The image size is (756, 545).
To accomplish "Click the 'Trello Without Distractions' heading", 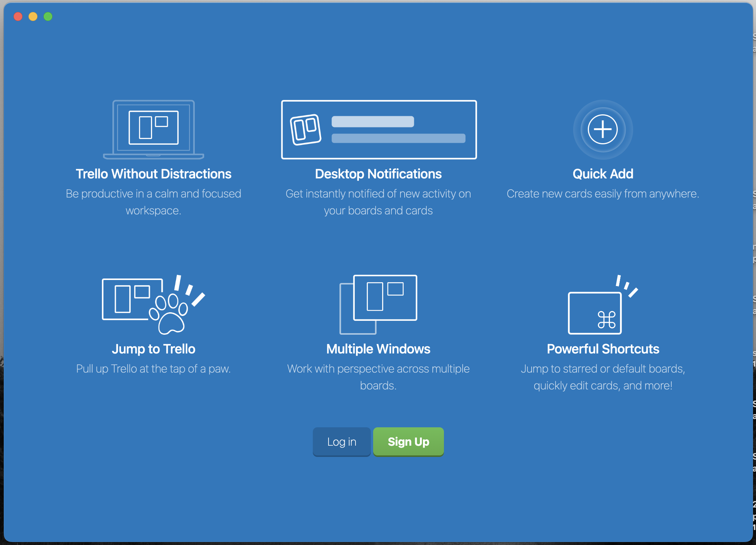I will point(154,174).
